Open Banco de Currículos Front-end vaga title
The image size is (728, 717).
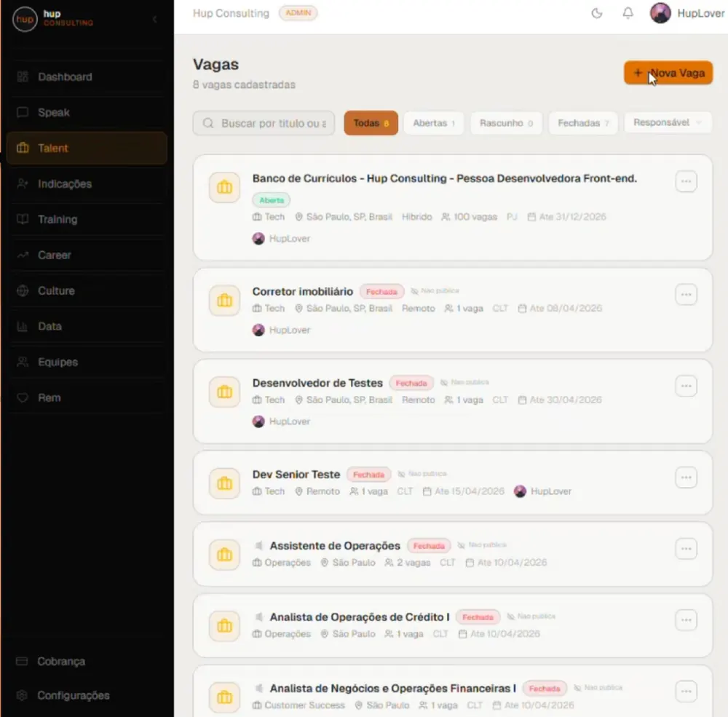[x=445, y=179]
